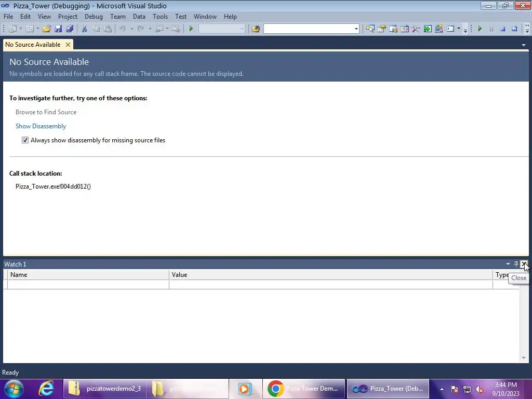Click the Open File folder icon

[x=46, y=29]
